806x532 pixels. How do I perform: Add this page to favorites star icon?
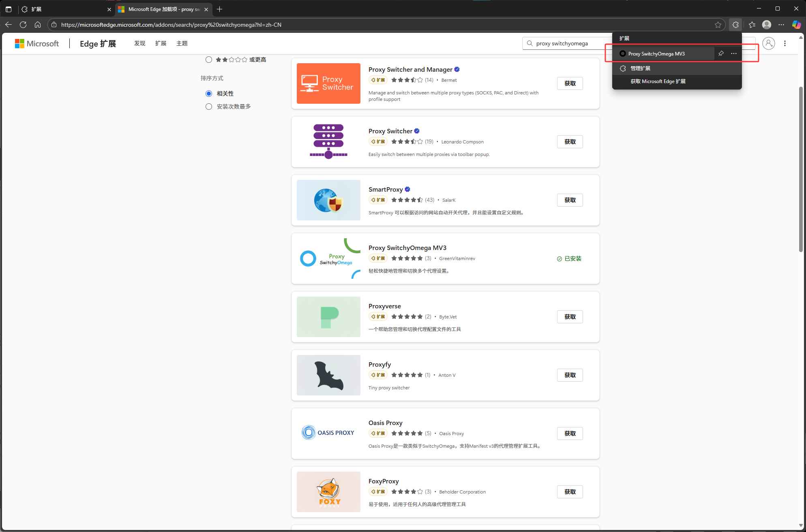(718, 25)
